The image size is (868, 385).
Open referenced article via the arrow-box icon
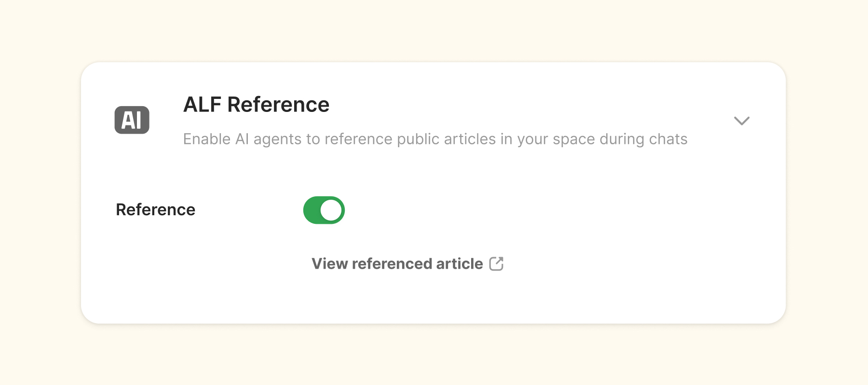coord(496,264)
